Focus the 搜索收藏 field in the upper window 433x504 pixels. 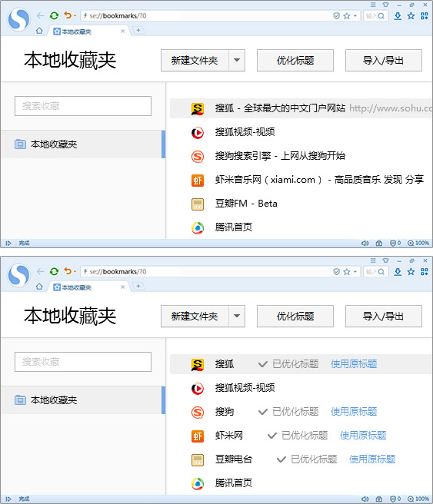[83, 106]
